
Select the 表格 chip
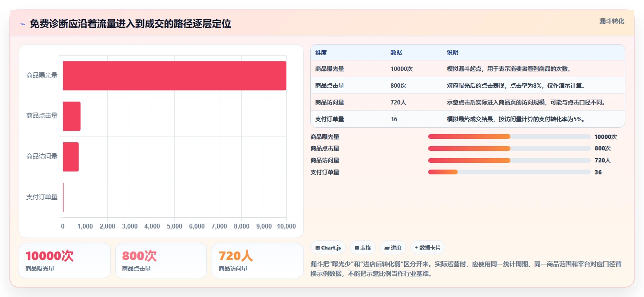(x=362, y=248)
